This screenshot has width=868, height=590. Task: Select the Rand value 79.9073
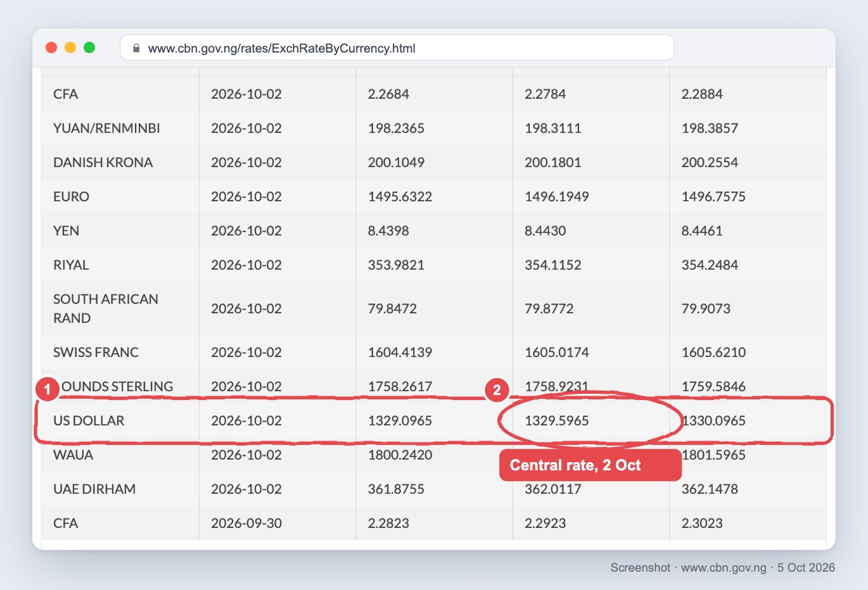click(x=706, y=309)
